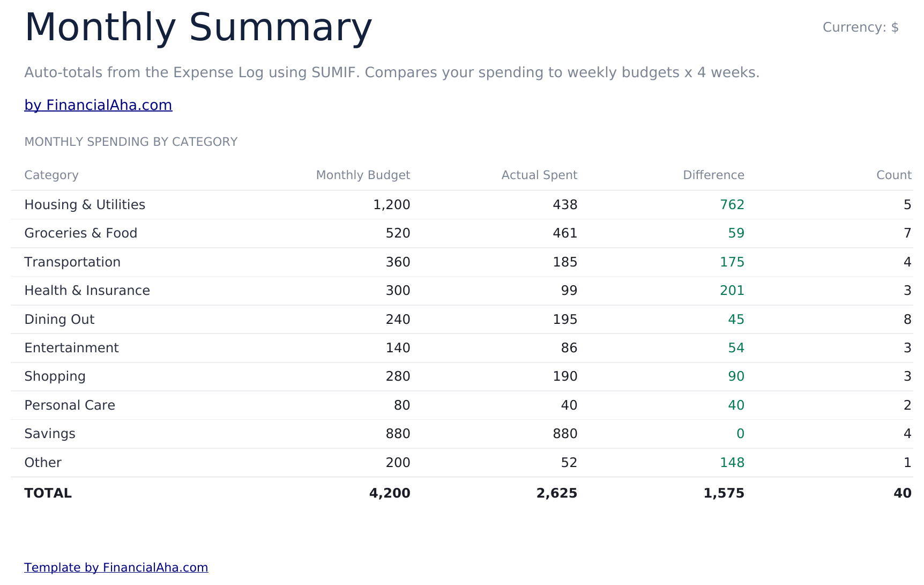Select the Entertainment row label
924x585 pixels.
click(71, 348)
